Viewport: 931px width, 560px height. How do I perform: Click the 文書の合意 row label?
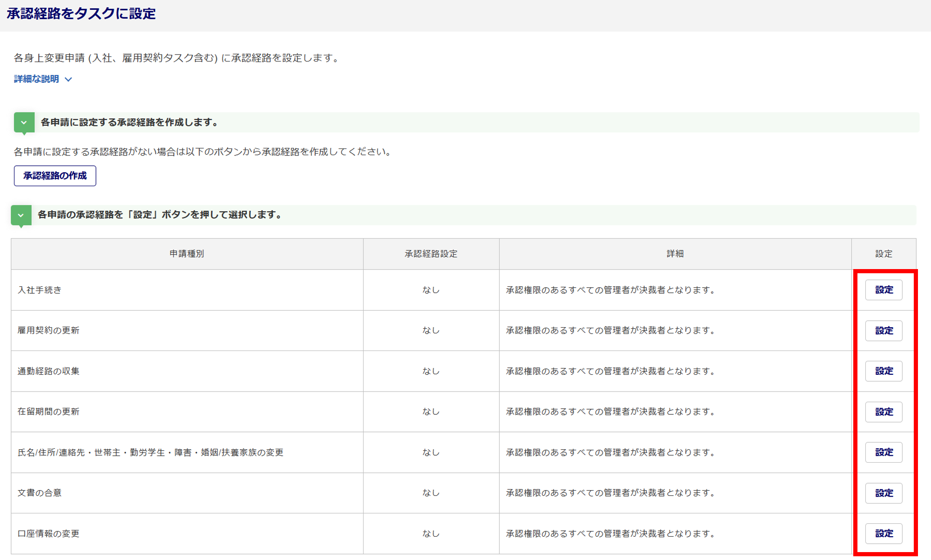point(40,493)
